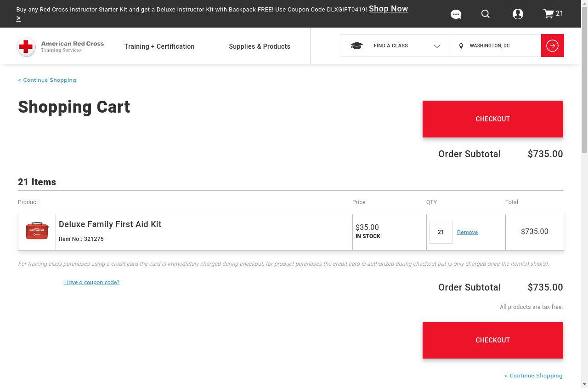Open Supplies & Products menu
Screen dimensions: 588x388
[x=260, y=46]
